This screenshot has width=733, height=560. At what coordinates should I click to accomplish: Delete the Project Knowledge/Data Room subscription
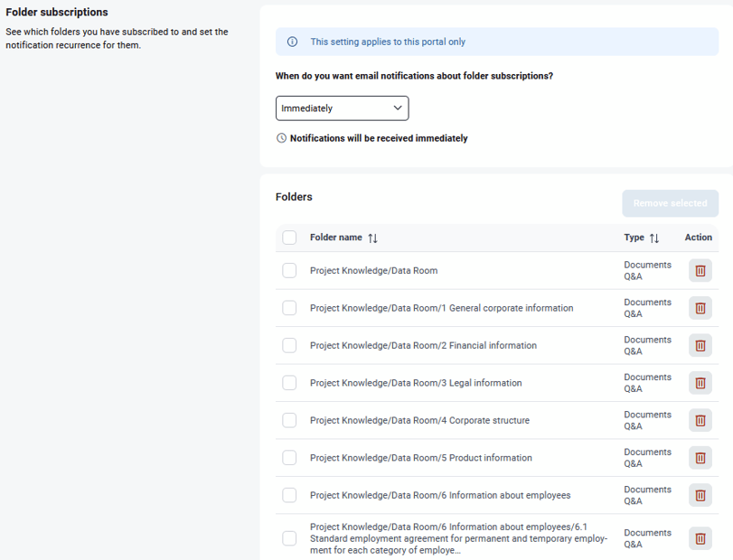pyautogui.click(x=700, y=271)
